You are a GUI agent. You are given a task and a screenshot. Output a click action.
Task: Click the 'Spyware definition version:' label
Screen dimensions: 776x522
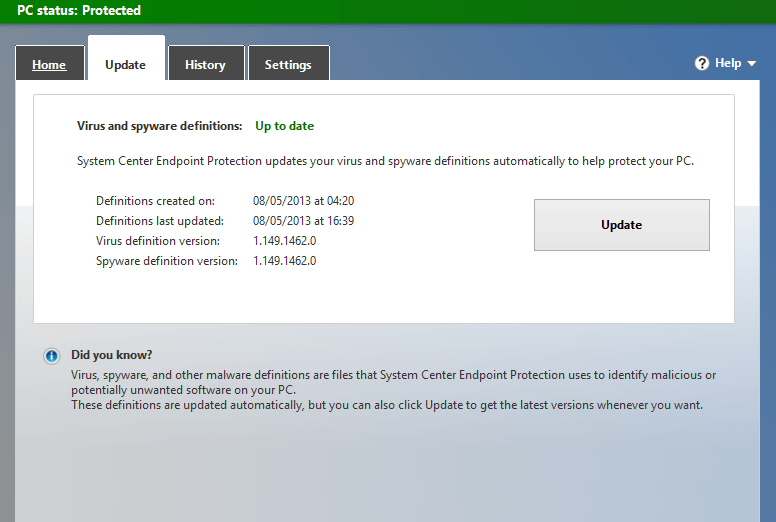coord(167,261)
